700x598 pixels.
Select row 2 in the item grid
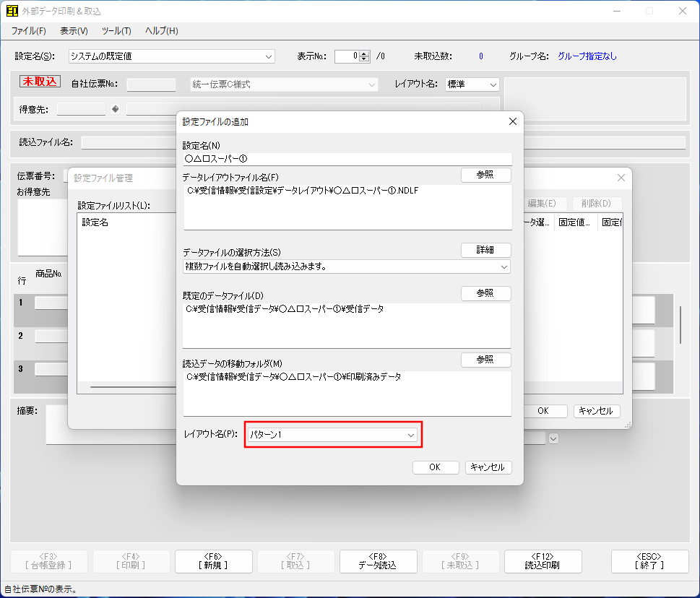pyautogui.click(x=20, y=336)
